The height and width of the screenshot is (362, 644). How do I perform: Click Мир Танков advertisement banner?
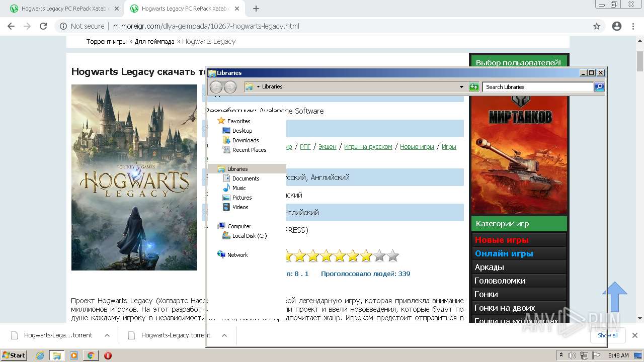coord(519,154)
